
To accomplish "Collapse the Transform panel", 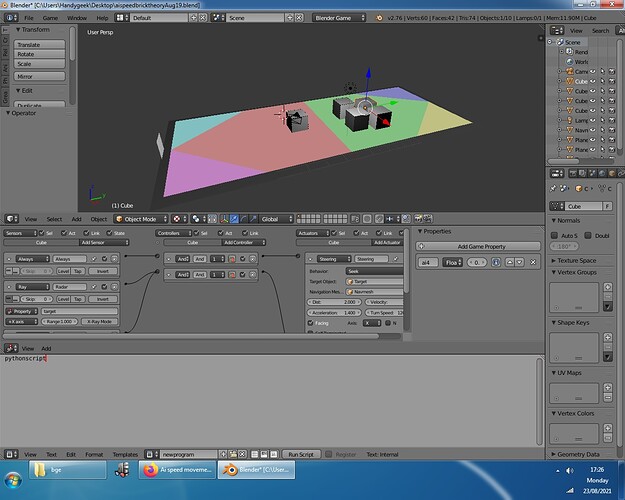I will [x=32, y=30].
